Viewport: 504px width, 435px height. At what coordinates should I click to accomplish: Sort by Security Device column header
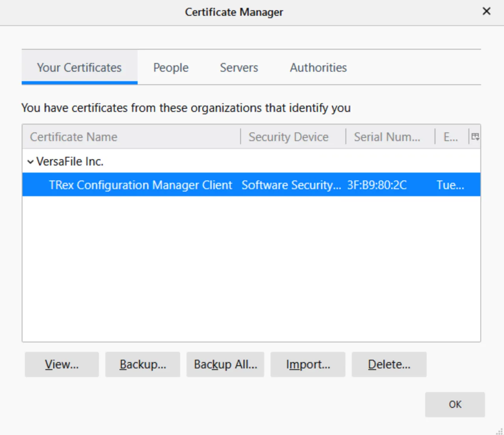293,137
